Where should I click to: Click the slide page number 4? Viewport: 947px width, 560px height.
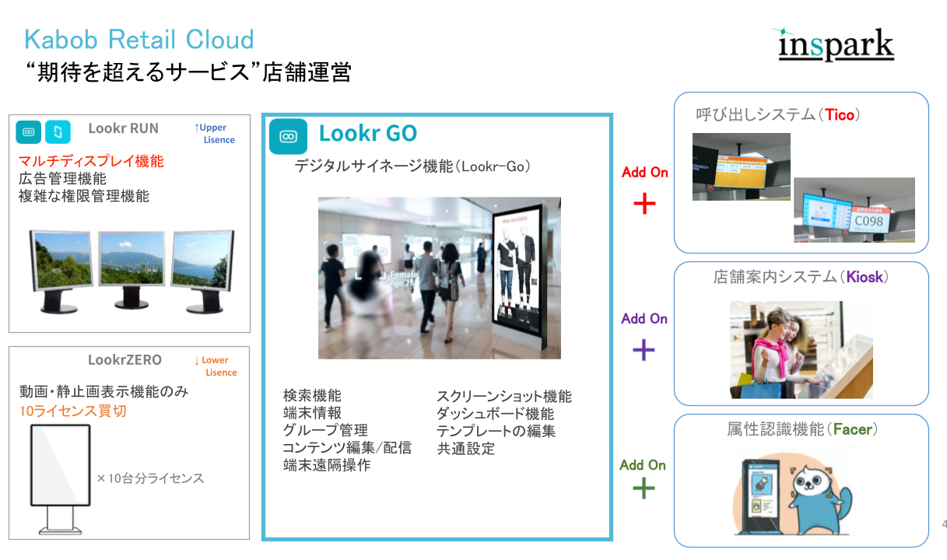point(944,523)
